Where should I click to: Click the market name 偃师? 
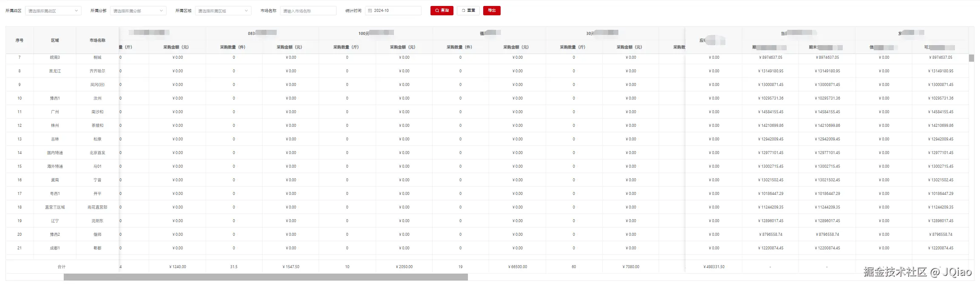pos(97,235)
